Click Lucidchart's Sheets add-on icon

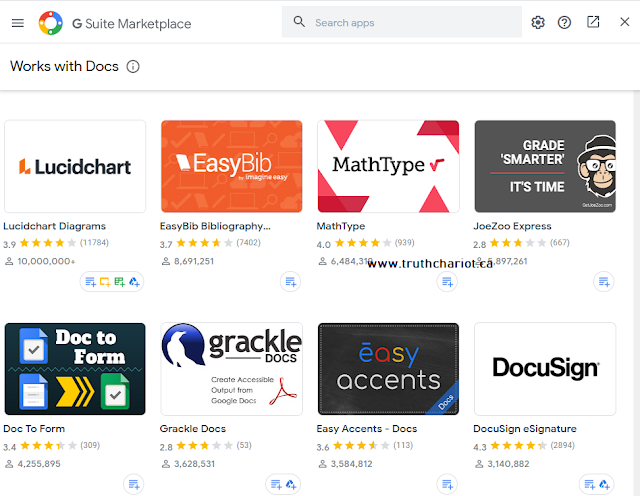120,282
